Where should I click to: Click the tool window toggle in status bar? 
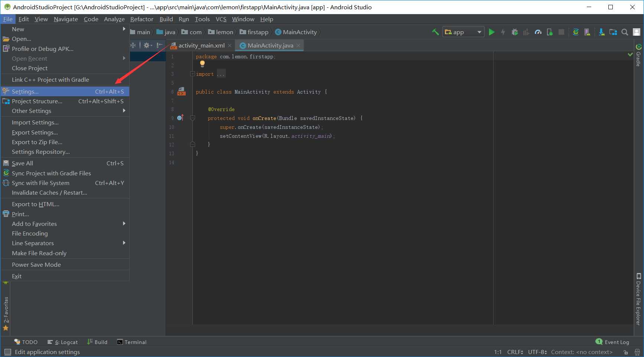pos(7,352)
